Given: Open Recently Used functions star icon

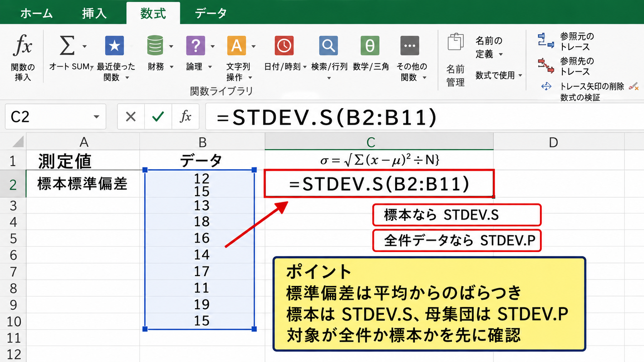Looking at the screenshot, I should pos(114,46).
